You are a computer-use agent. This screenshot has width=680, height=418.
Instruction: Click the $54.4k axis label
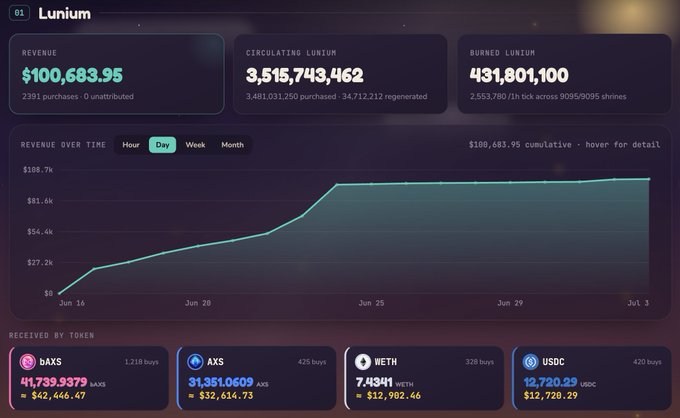point(40,232)
